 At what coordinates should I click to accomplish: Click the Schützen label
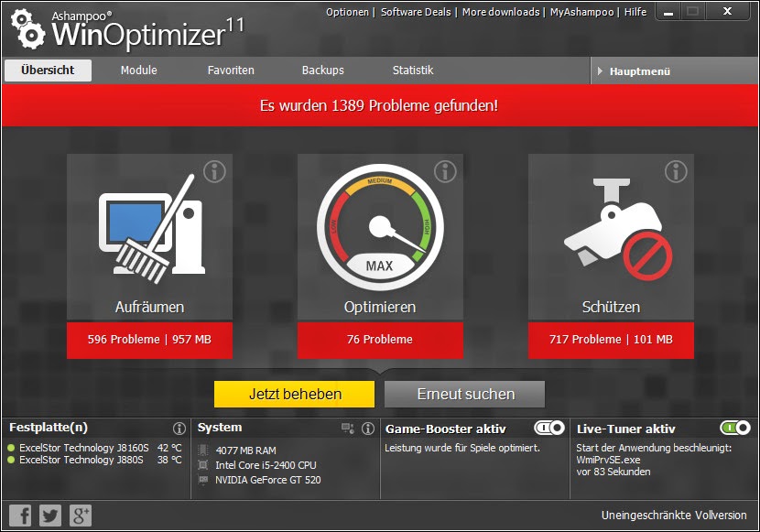(x=611, y=307)
